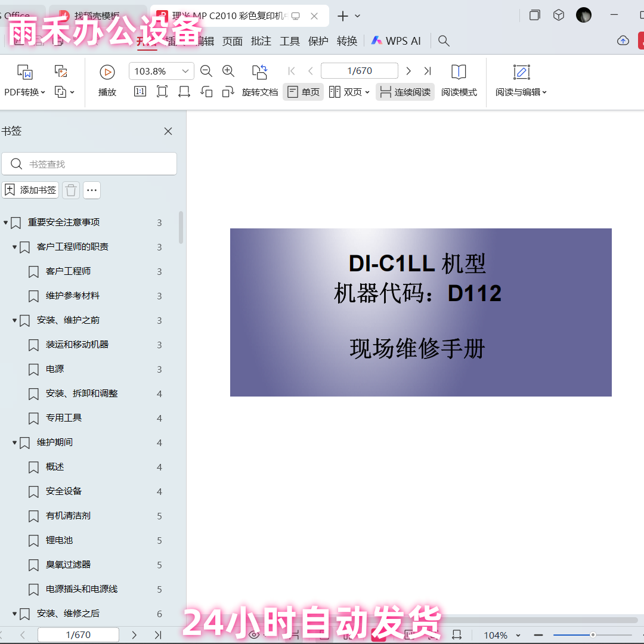Click the PDF to image convert icon
The image size is (644, 644).
[61, 72]
